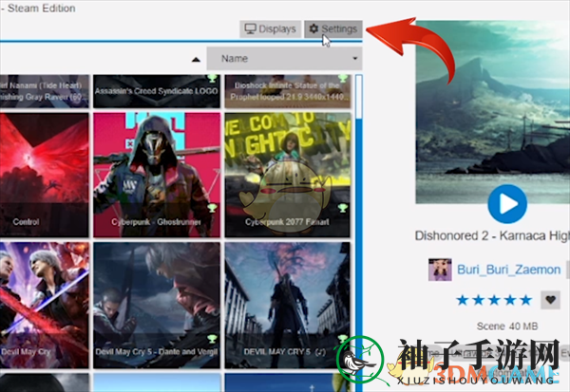Play the Dishonored 2 wallpaper preview
570x392 pixels.
[x=507, y=204]
